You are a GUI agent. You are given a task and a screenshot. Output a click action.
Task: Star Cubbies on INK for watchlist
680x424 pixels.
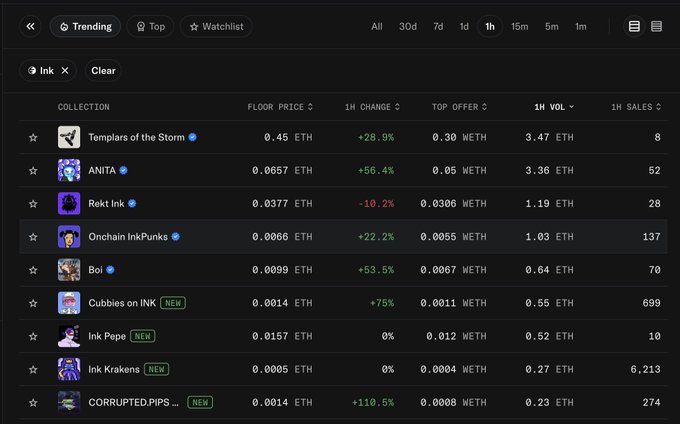(x=33, y=303)
